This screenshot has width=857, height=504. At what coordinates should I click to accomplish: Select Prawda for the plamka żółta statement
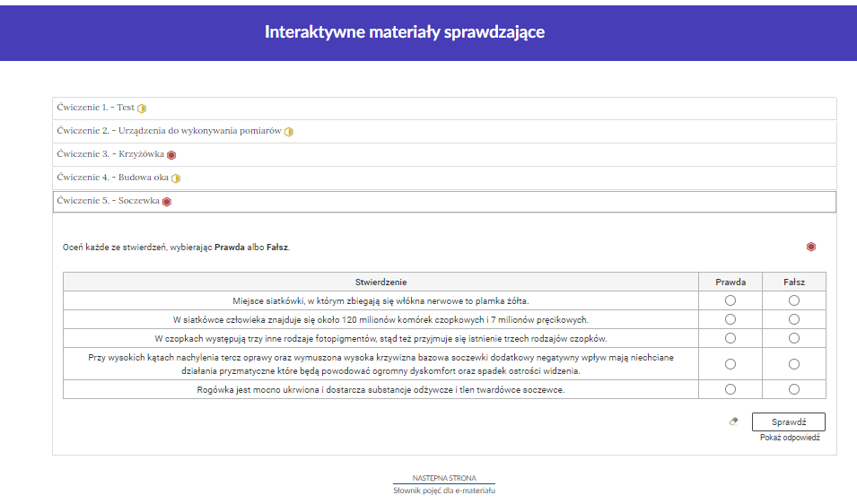coord(730,300)
